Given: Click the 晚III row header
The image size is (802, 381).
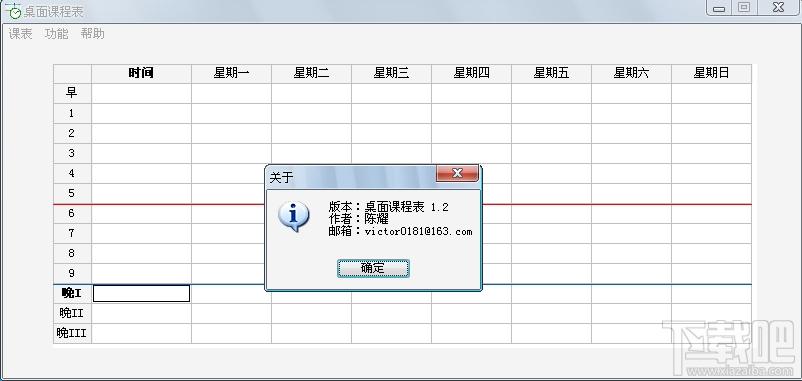Looking at the screenshot, I should (72, 333).
